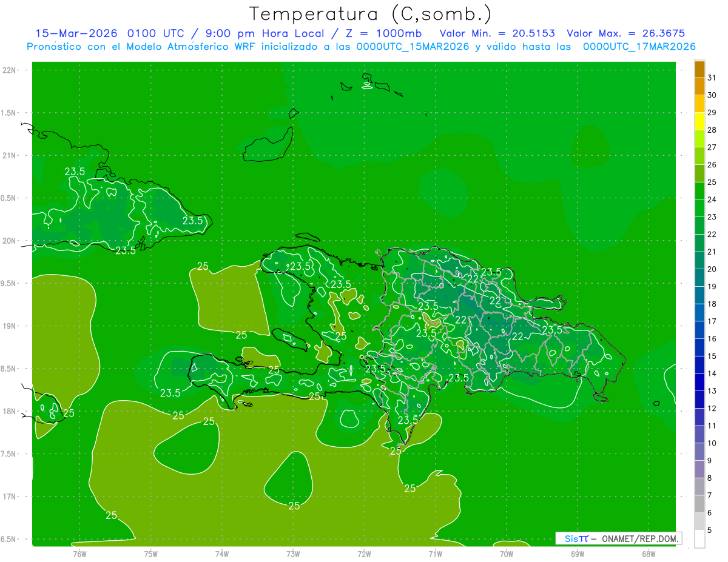Click the 20N latitude axis label

point(10,241)
